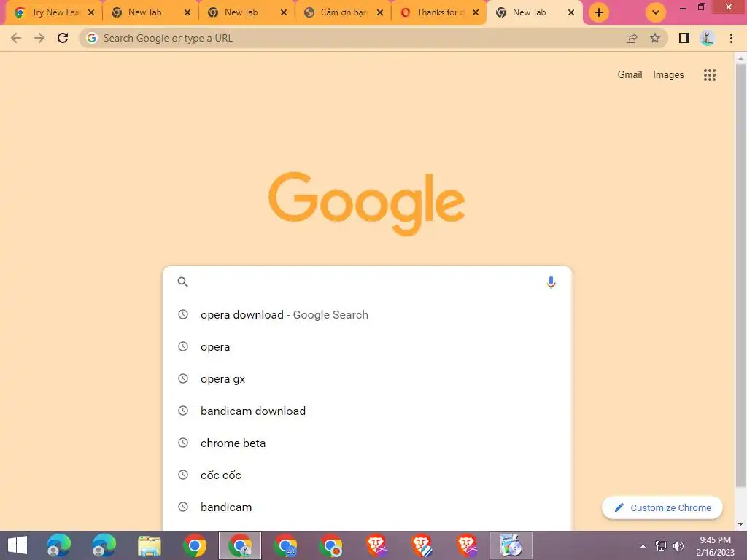747x560 pixels.
Task: Open the side panel icon
Action: [684, 38]
